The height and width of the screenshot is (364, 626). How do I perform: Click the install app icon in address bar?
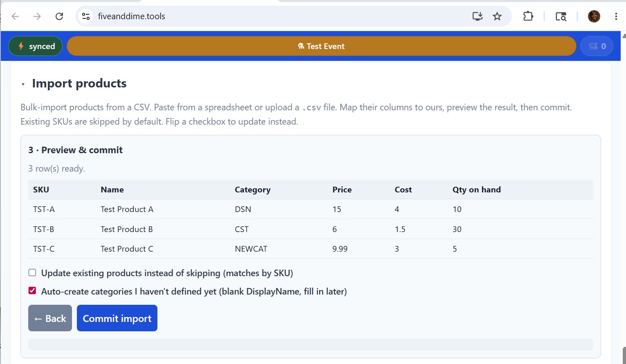tap(477, 16)
